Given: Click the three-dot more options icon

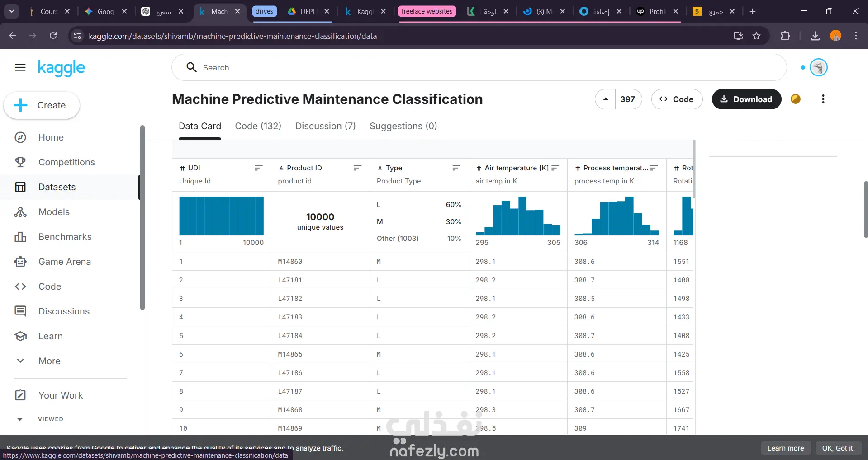Looking at the screenshot, I should pos(823,99).
